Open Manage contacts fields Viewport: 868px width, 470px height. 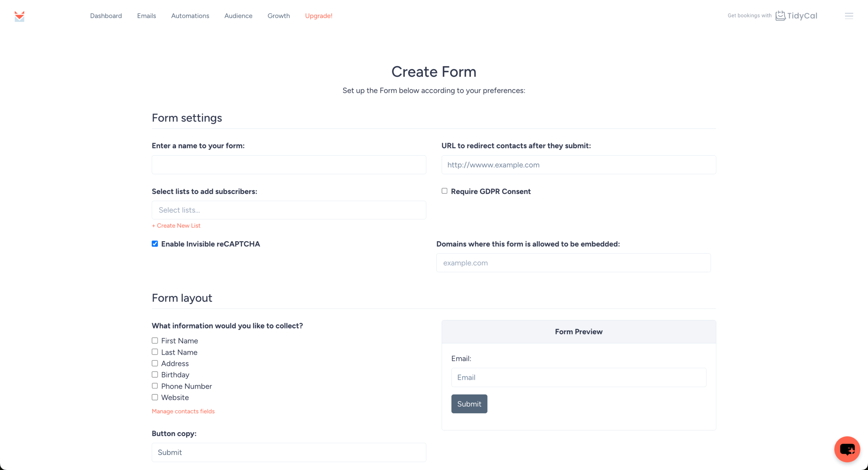pyautogui.click(x=183, y=411)
